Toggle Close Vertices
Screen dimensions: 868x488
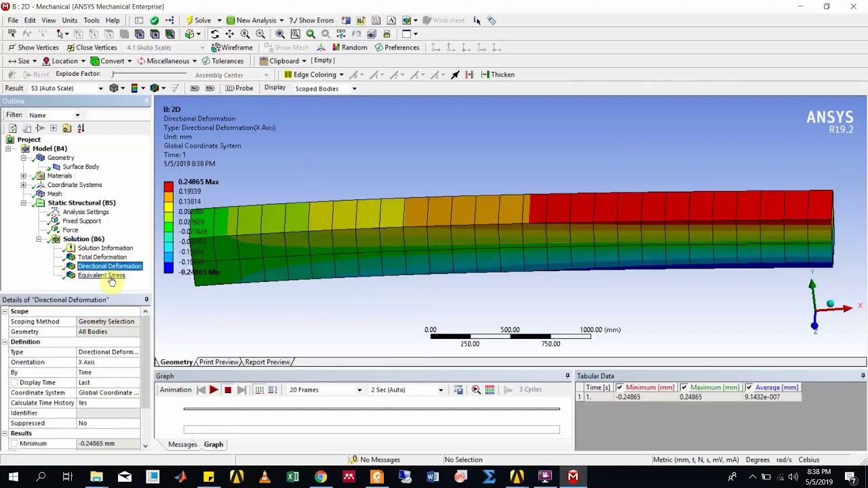92,47
